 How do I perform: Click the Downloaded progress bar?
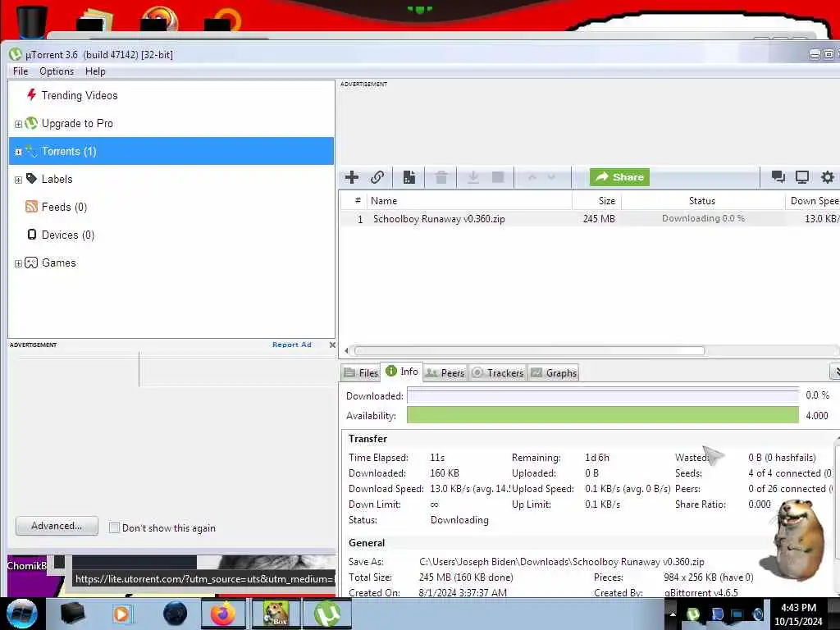[x=603, y=395]
